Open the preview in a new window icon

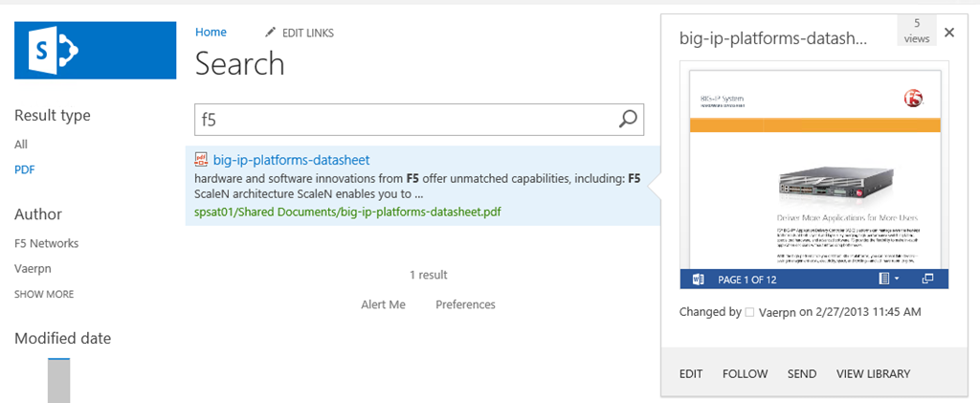(927, 279)
